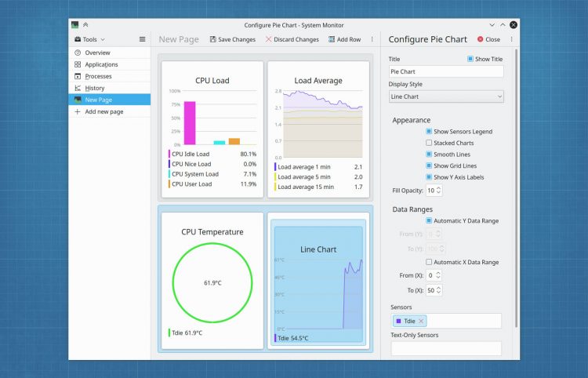Click the CPU System Load legend entry
Screen dimensions: 588x378
[212, 174]
